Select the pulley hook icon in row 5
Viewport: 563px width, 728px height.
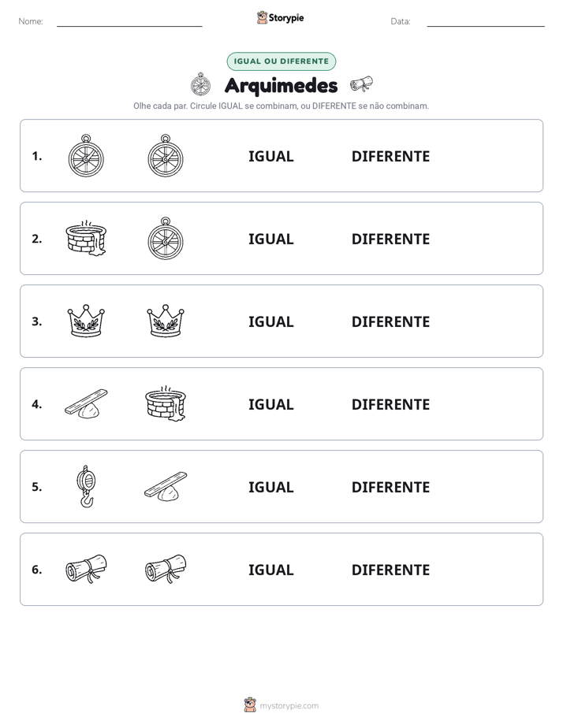86,487
